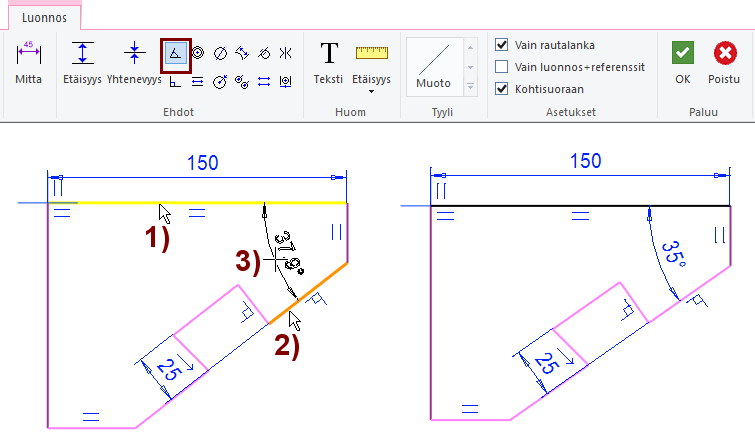755x443 pixels.
Task: Select the concentric constraint icon
Action: tap(197, 53)
